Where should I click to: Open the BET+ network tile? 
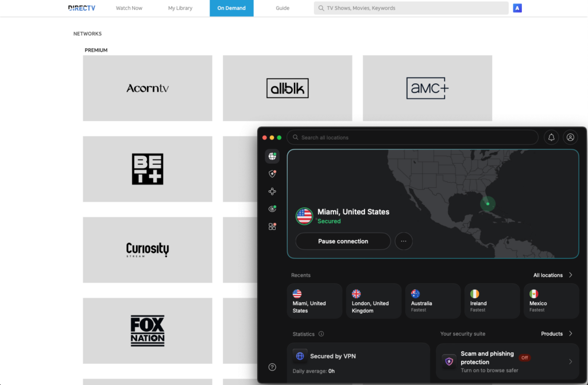click(148, 169)
